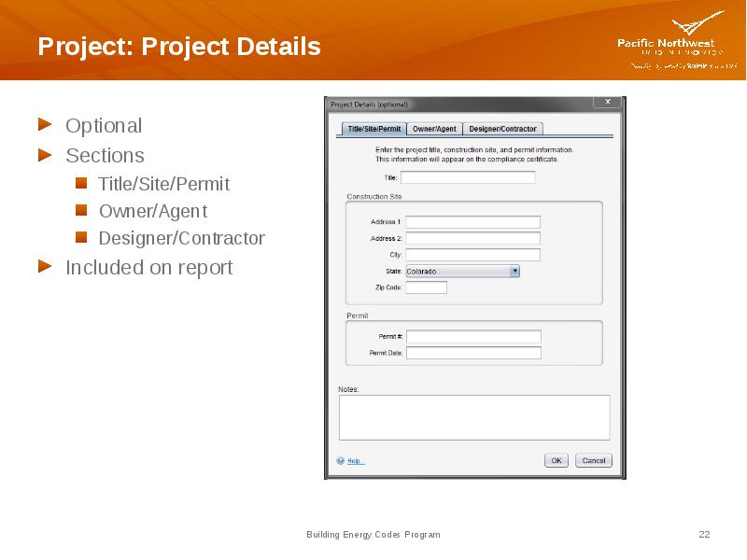Image resolution: width=747 pixels, height=560 pixels.
Task: Switch to the Title/Site/Permit tab
Action: 374,129
